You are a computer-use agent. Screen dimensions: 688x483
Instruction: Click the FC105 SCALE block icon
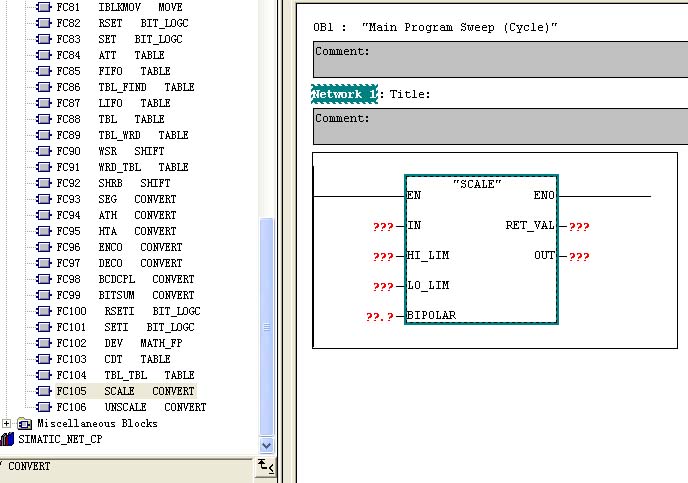coord(43,391)
